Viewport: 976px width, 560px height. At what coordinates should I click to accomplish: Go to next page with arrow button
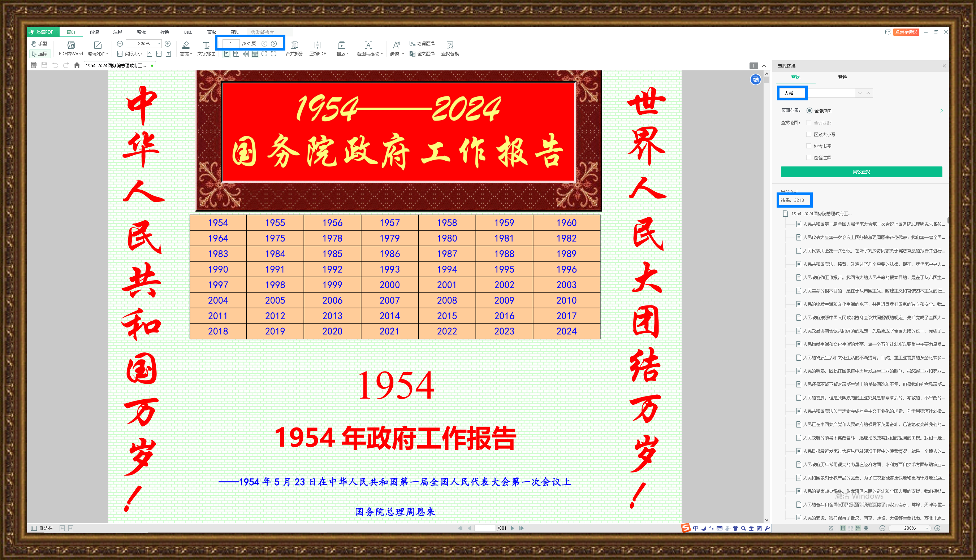point(274,43)
